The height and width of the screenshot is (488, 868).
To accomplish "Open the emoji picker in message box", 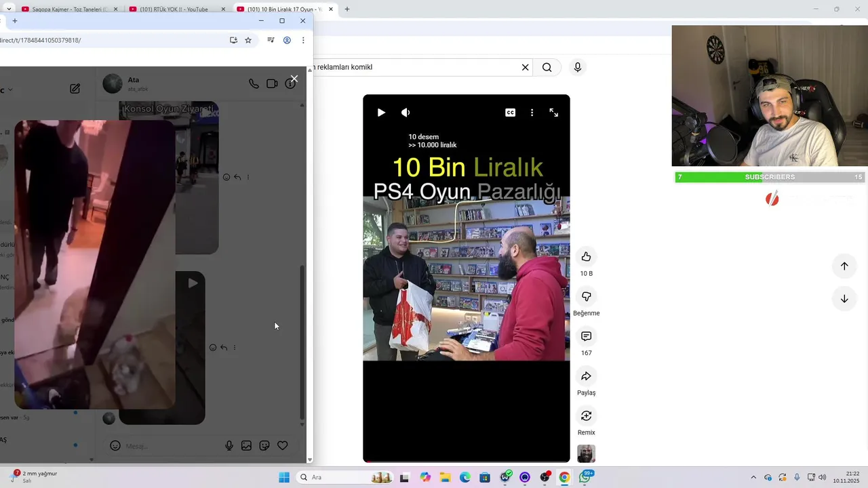I will [115, 445].
